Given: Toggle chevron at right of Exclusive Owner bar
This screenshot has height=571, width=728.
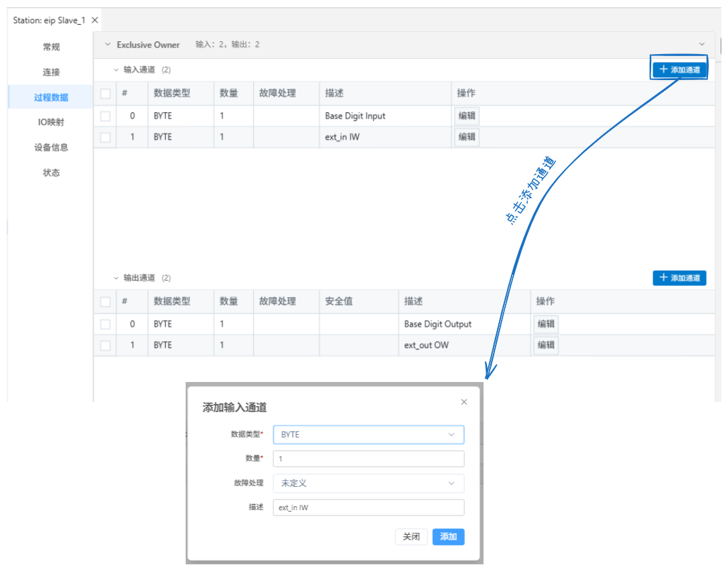Looking at the screenshot, I should tap(702, 45).
